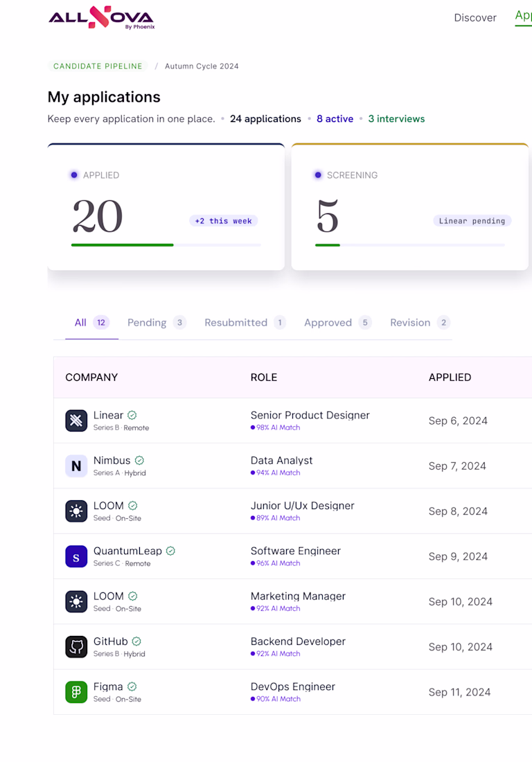This screenshot has width=532, height=762.
Task: Click the QuantumLeap company name
Action: click(x=127, y=551)
